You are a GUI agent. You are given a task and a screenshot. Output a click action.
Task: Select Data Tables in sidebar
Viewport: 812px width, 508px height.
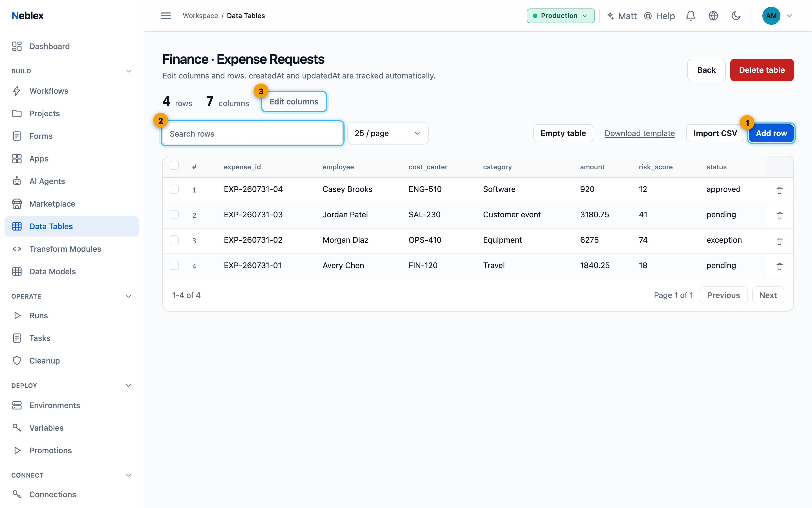pyautogui.click(x=72, y=226)
